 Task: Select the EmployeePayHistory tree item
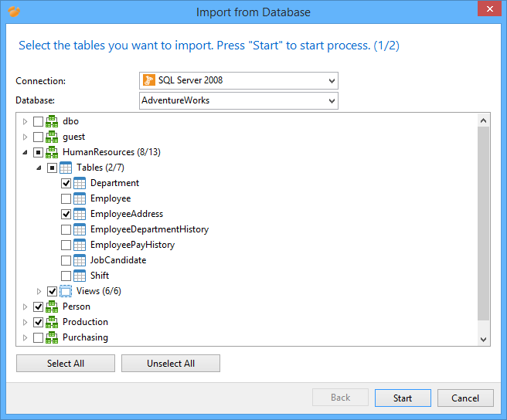[132, 245]
